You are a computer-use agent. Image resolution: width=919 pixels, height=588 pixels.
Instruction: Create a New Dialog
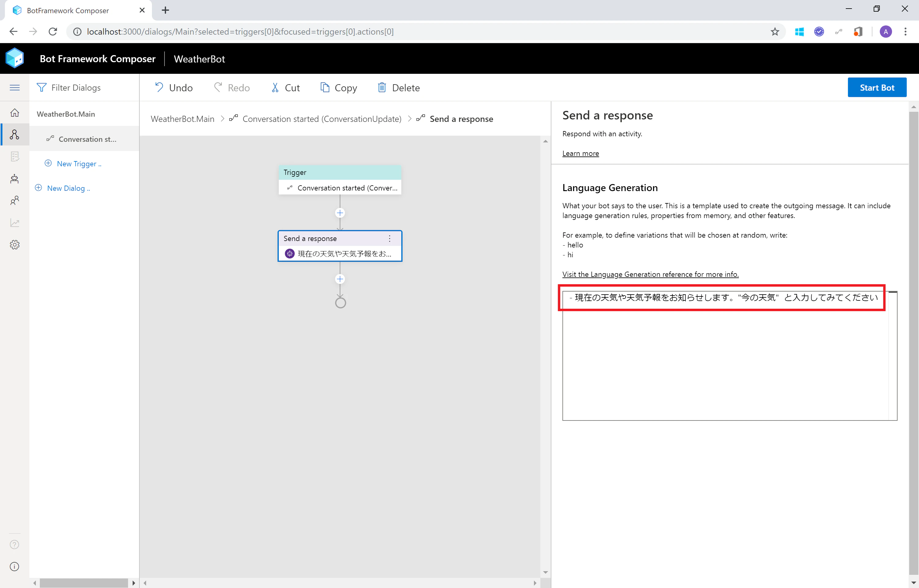click(62, 188)
